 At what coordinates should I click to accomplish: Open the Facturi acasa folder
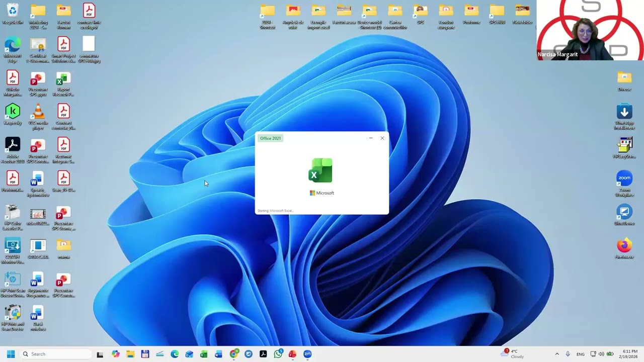(344, 14)
